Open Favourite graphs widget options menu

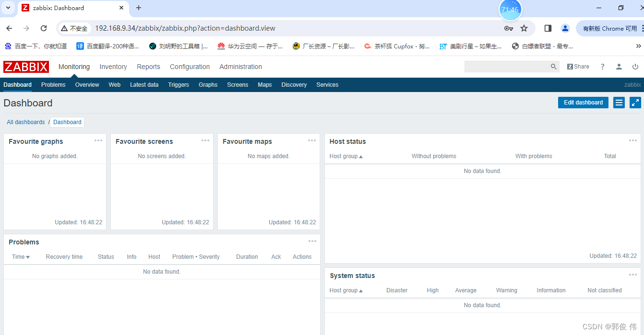[98, 140]
